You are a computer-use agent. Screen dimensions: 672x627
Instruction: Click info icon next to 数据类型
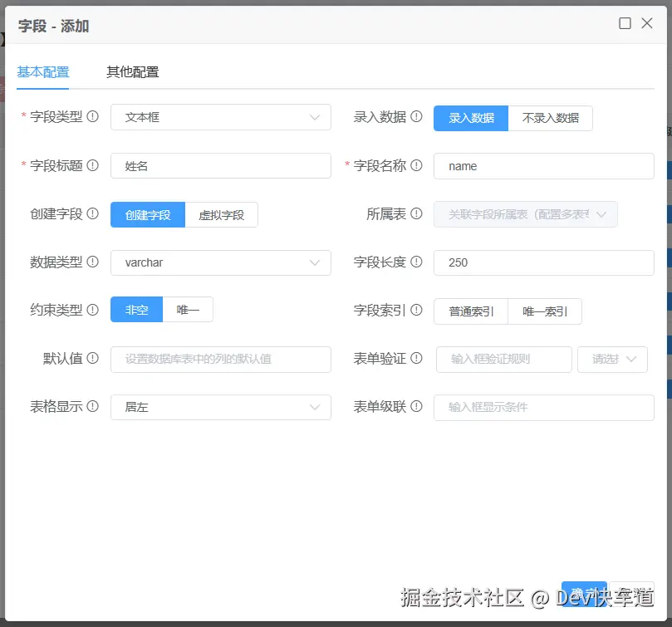92,262
